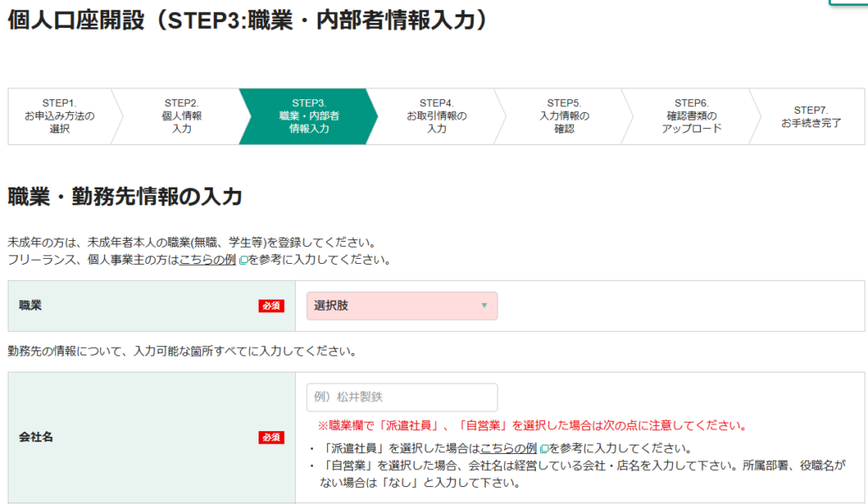Click the 会社名 row label
Viewport: 868px width, 504px height.
point(36,438)
